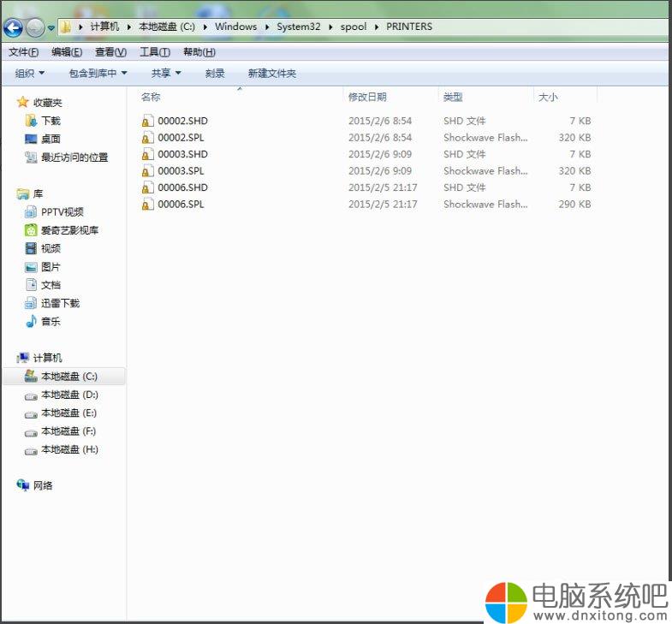Screen dimensions: 672x624
Task: Click the PRINTERS breadcrumb segment
Action: (x=409, y=27)
